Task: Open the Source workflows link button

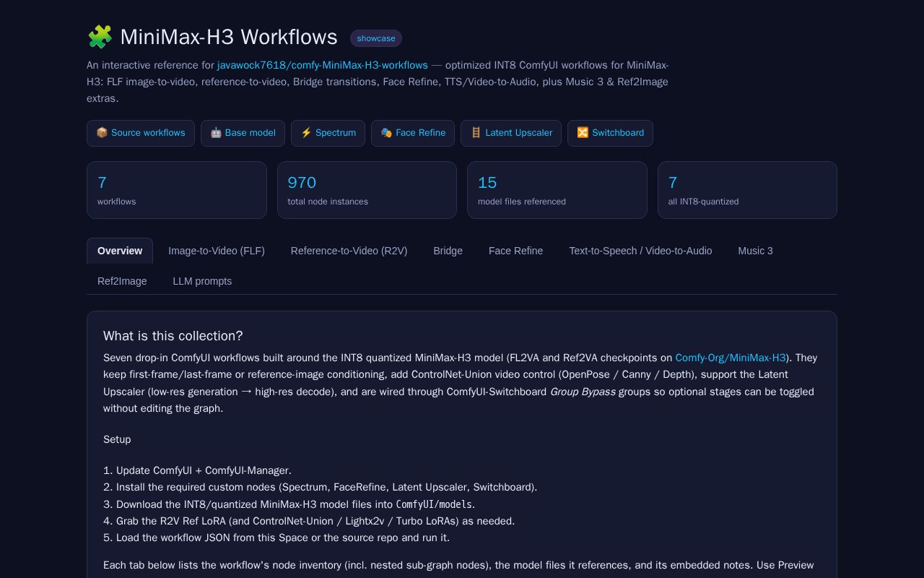Action: coord(141,133)
